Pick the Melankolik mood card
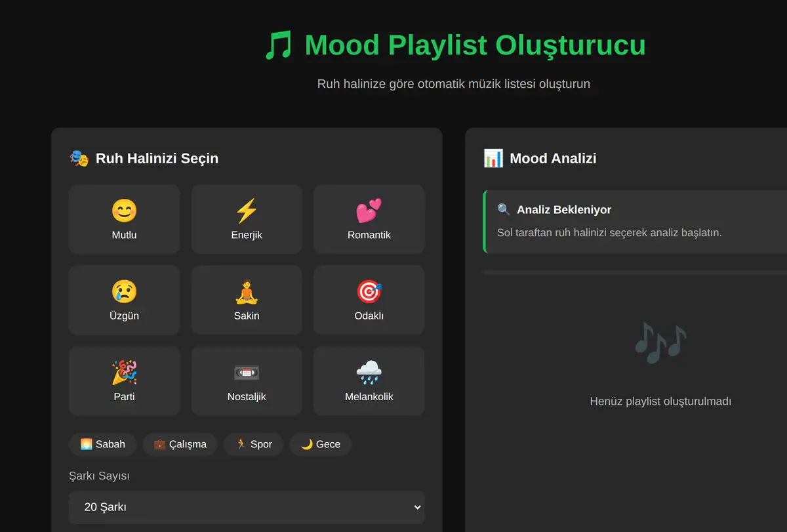Screen dimensions: 787x532 (x=369, y=380)
